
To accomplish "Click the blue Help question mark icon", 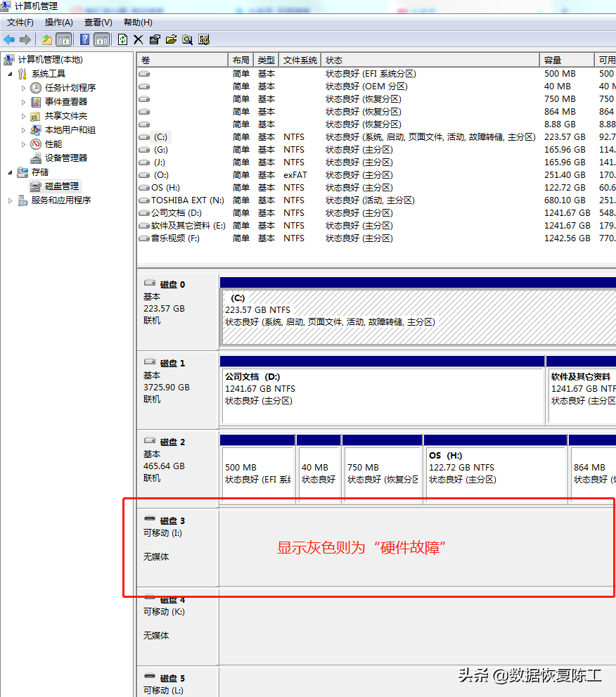I will [x=84, y=39].
